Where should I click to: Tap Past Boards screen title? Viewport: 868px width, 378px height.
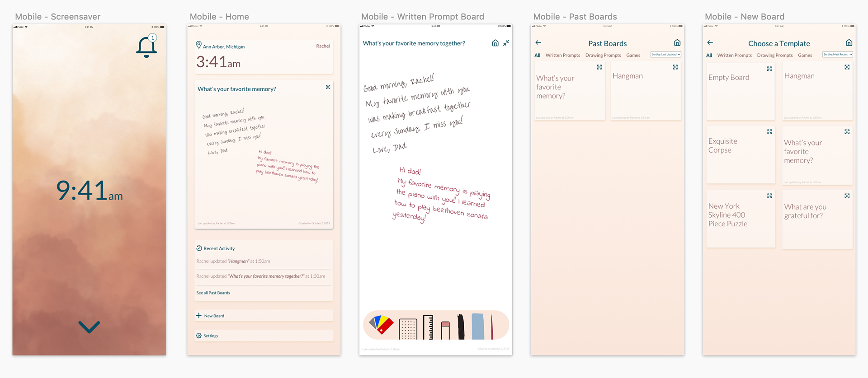point(608,43)
